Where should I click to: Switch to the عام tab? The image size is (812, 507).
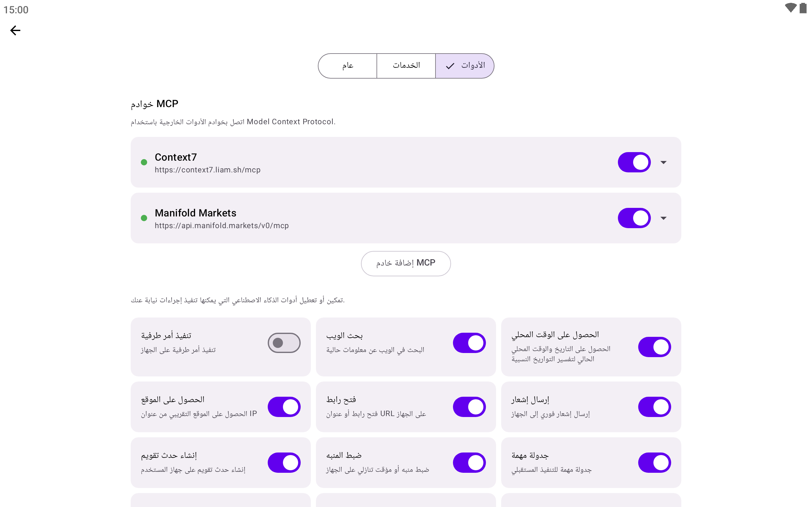tap(348, 66)
